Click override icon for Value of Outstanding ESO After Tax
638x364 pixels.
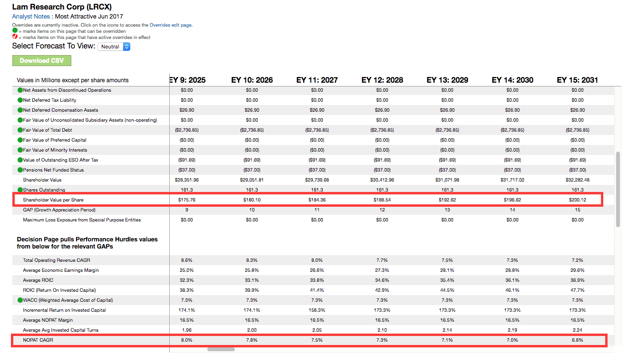(x=20, y=160)
